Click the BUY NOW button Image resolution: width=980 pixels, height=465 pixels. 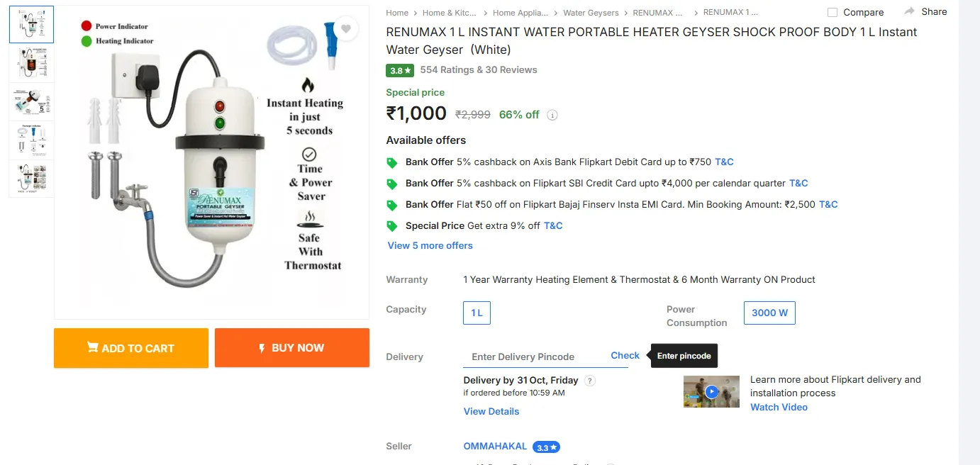point(292,348)
